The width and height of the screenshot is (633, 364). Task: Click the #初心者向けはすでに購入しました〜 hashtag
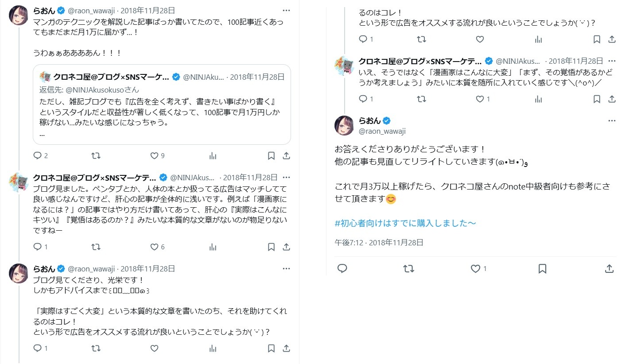(x=405, y=223)
